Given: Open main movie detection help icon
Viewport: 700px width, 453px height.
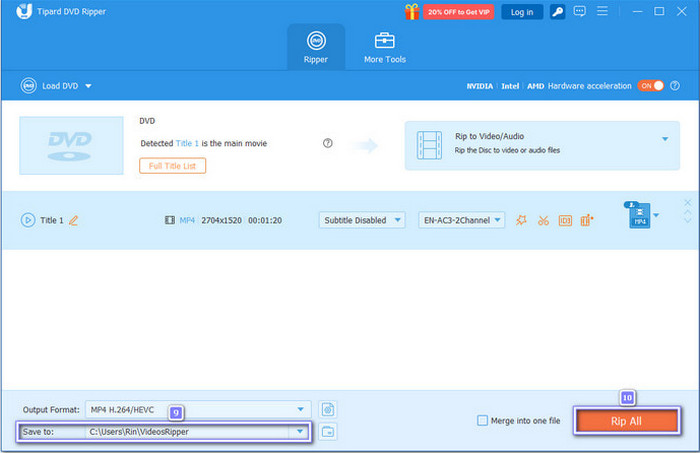Looking at the screenshot, I should pos(328,143).
